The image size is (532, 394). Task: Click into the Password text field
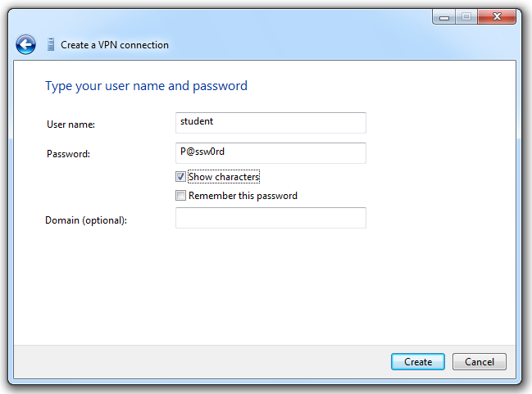tap(271, 153)
